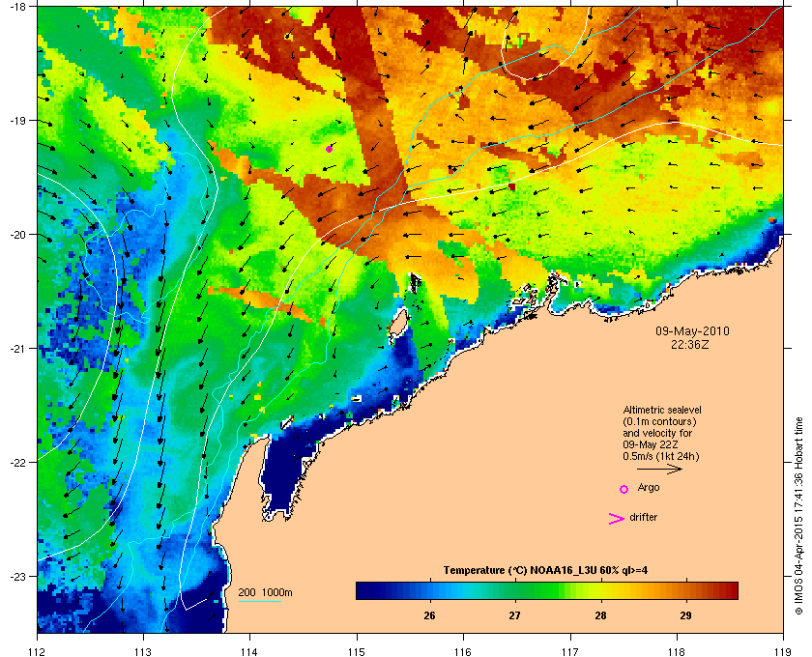Click the vertical IMOS copyright timestamp text
The height and width of the screenshot is (657, 812).
coord(798,516)
